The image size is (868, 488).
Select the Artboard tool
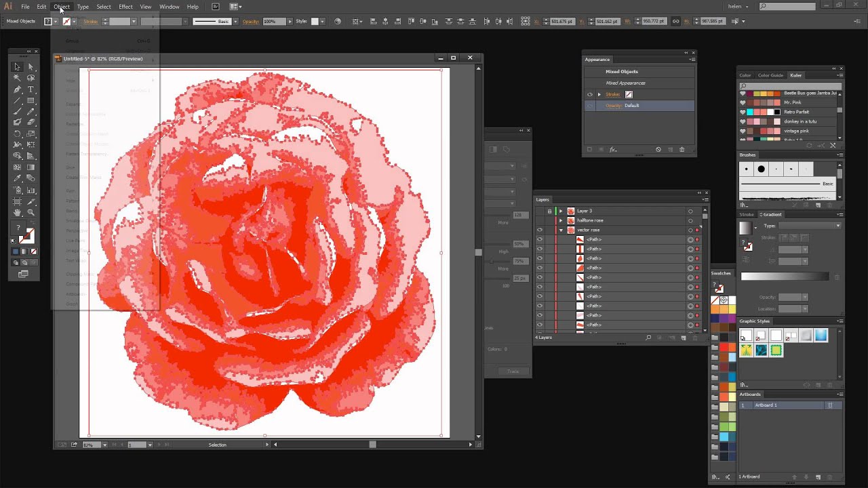click(x=17, y=201)
